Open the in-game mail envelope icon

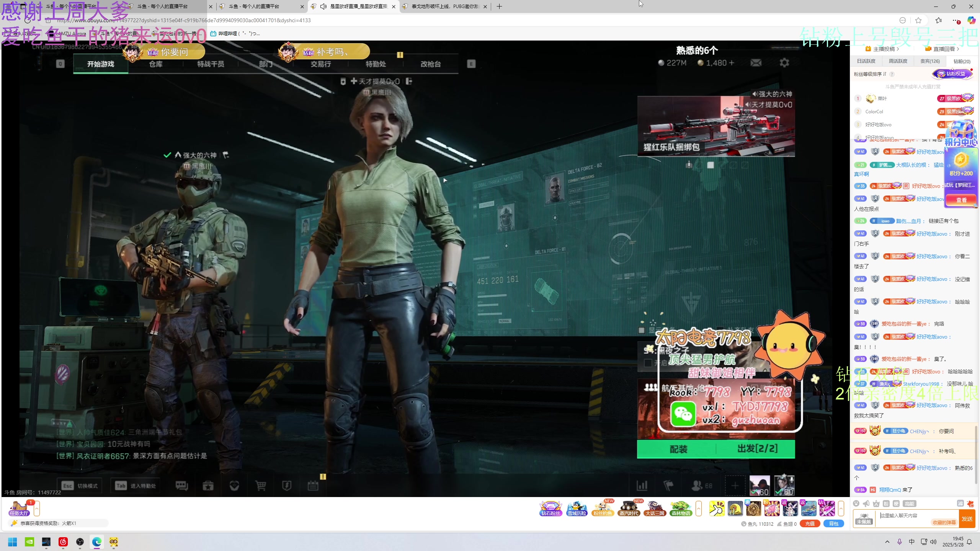tap(756, 63)
